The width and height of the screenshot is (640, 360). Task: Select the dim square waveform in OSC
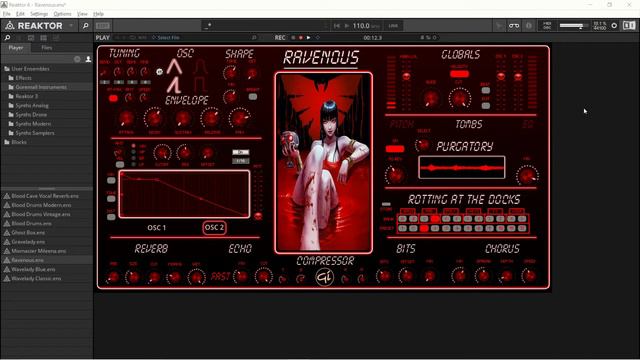(x=200, y=85)
